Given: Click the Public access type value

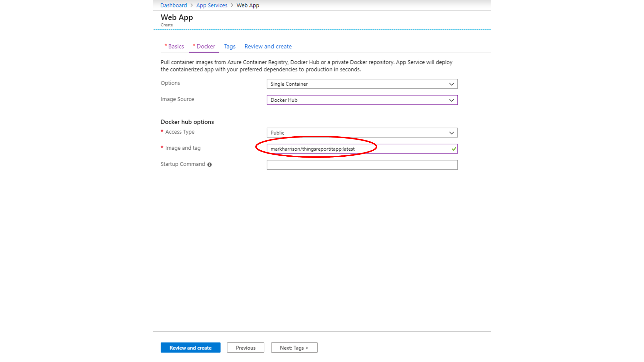Looking at the screenshot, I should [277, 133].
